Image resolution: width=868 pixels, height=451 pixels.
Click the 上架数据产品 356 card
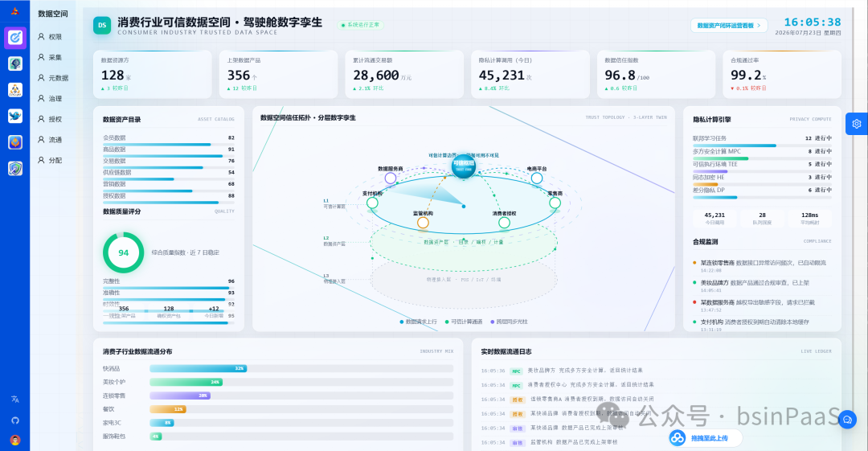[x=278, y=74]
